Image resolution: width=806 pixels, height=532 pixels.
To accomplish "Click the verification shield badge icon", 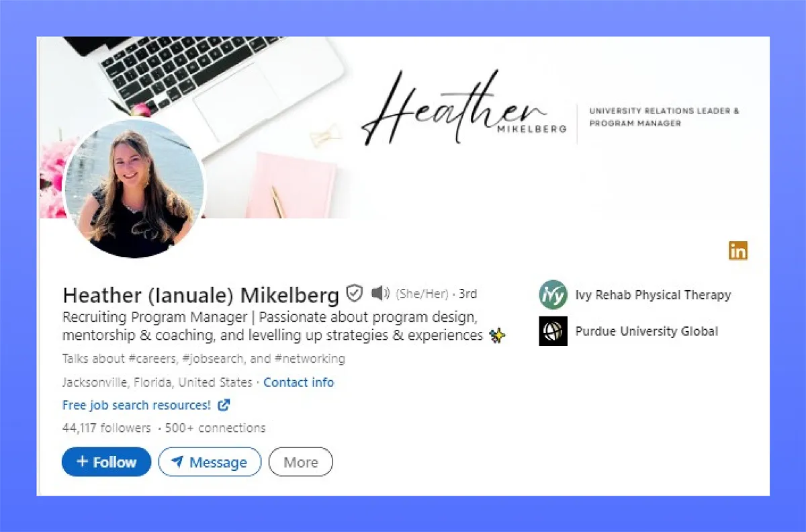I will pyautogui.click(x=355, y=294).
